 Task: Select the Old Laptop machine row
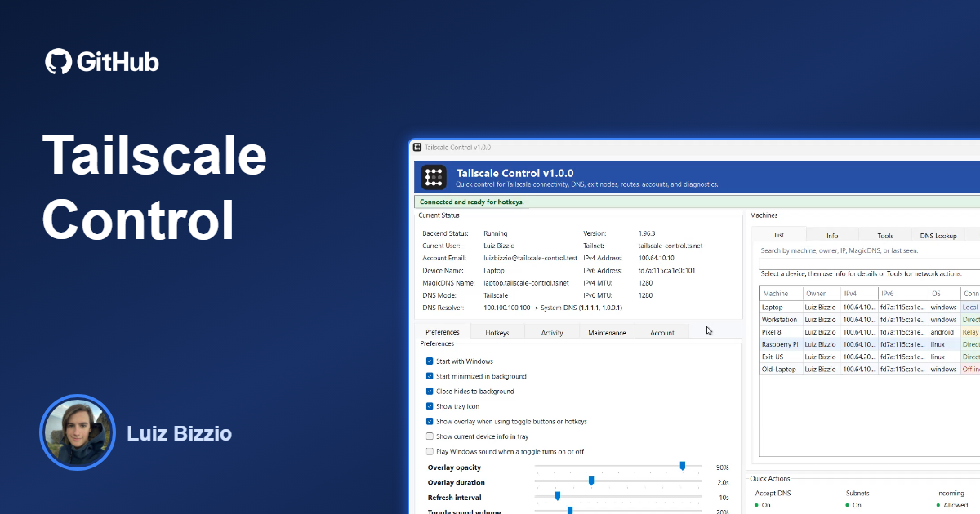pyautogui.click(x=870, y=369)
